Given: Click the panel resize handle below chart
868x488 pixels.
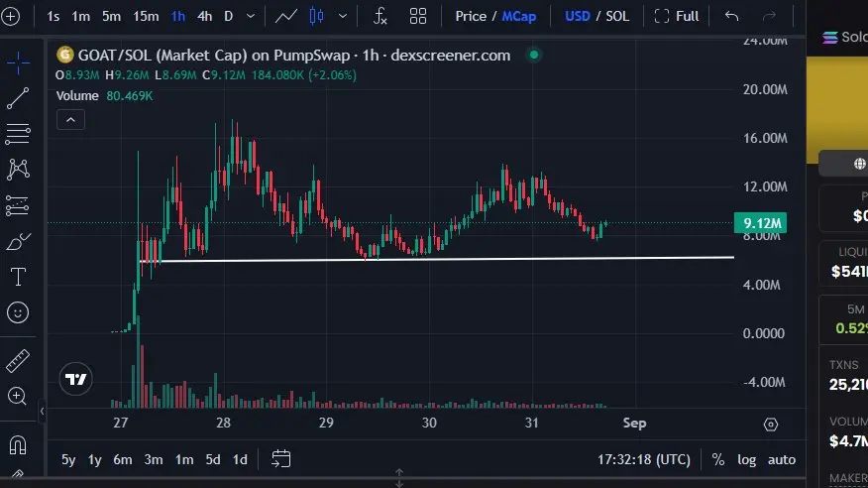Looking at the screenshot, I should coord(399,477).
